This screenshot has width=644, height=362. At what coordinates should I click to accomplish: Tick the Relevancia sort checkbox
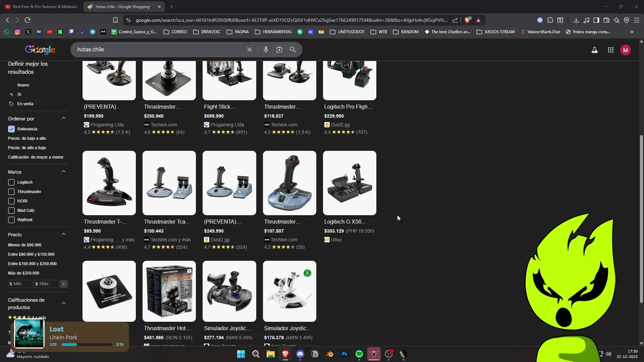[x=12, y=129]
